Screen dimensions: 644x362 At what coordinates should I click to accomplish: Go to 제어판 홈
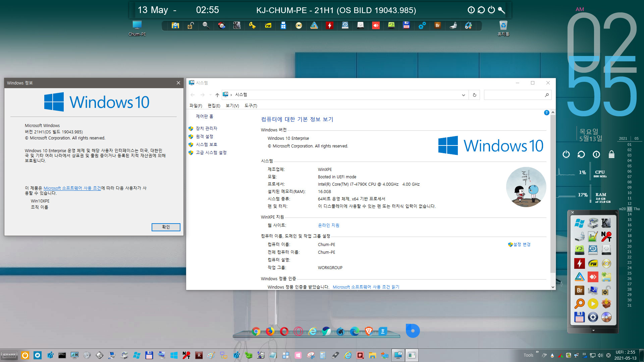tap(204, 116)
